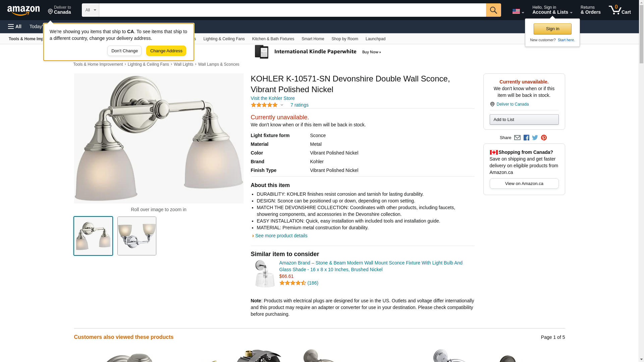Open the country flag language selector
This screenshot has height=362, width=644.
(x=518, y=11)
